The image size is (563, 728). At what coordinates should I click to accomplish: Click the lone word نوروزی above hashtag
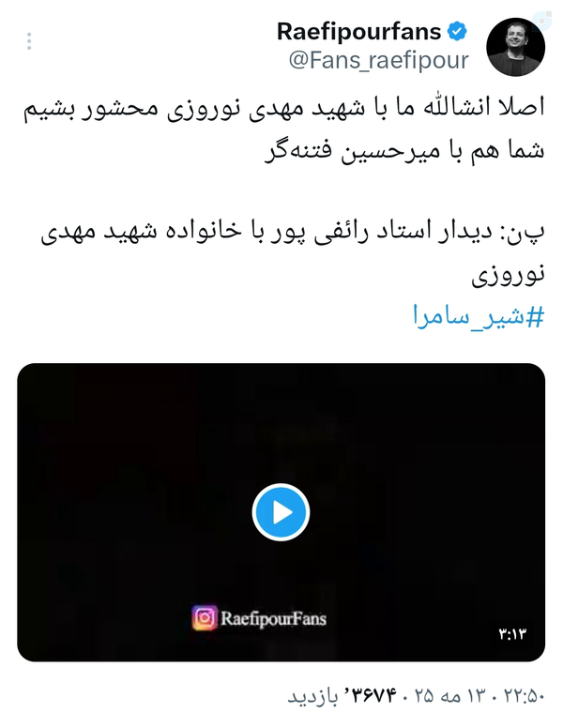click(508, 275)
